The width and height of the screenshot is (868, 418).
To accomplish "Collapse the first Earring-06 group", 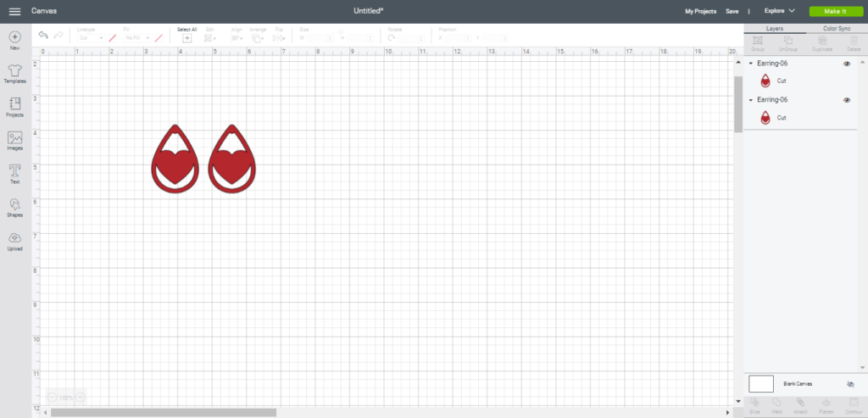I will [750, 64].
